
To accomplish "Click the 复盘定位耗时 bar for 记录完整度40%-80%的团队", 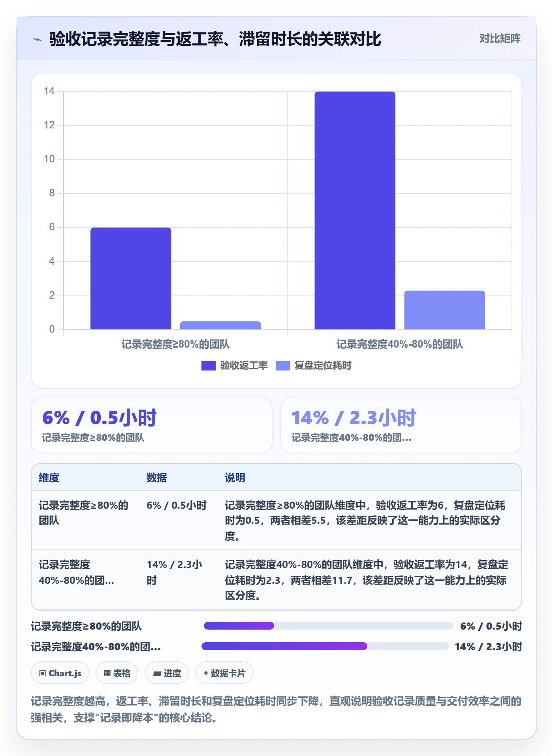I will point(444,310).
